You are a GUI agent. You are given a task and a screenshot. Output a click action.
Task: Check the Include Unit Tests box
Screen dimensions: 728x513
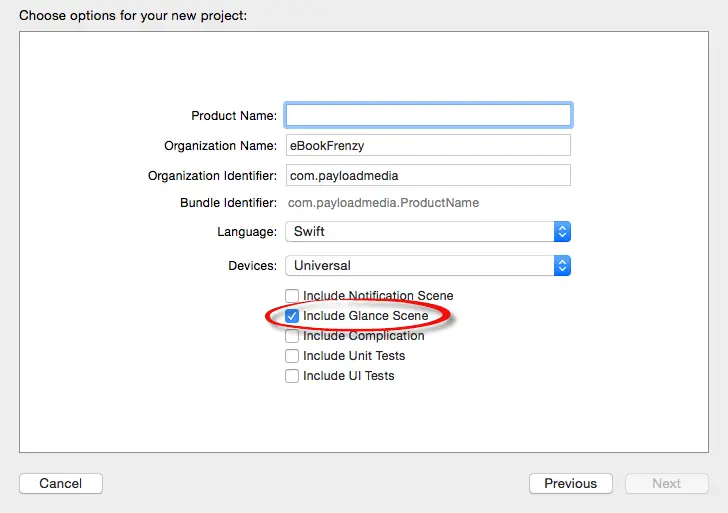pos(292,356)
